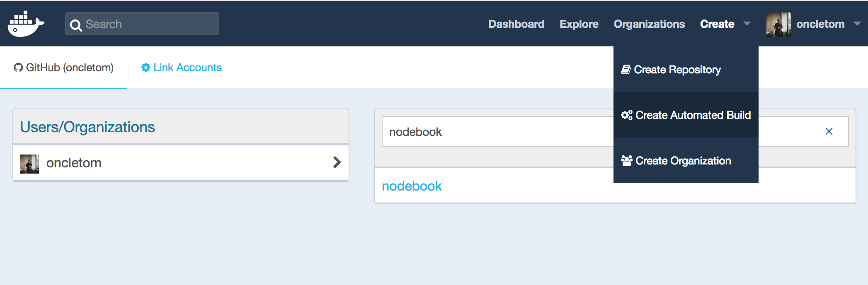Viewport: 868px width, 285px height.
Task: Click the gear icon beside Link Accounts
Action: (145, 67)
